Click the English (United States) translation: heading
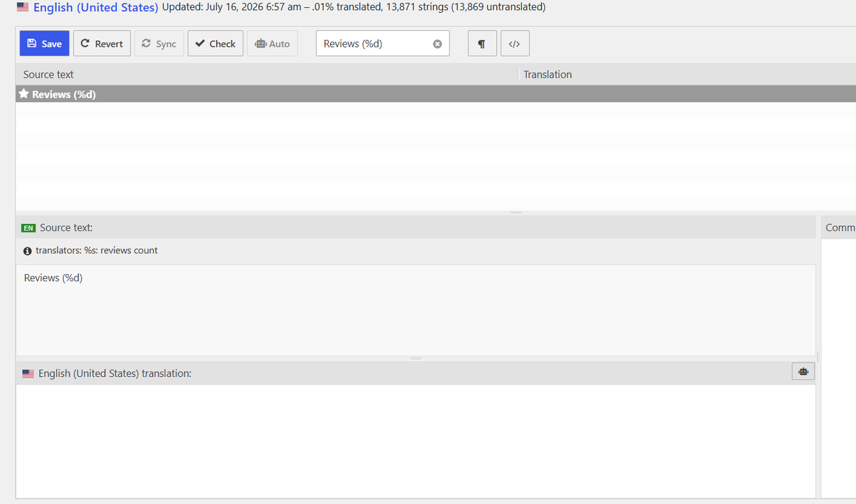Screen dimensions: 856x504 point(115,373)
